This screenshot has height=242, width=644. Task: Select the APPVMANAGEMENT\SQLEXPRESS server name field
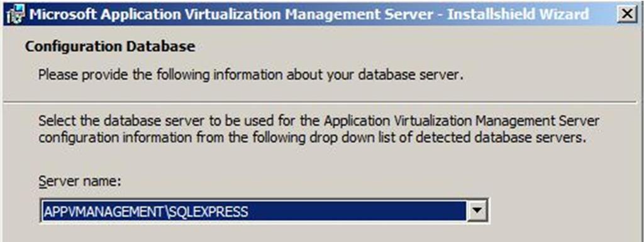point(264,211)
